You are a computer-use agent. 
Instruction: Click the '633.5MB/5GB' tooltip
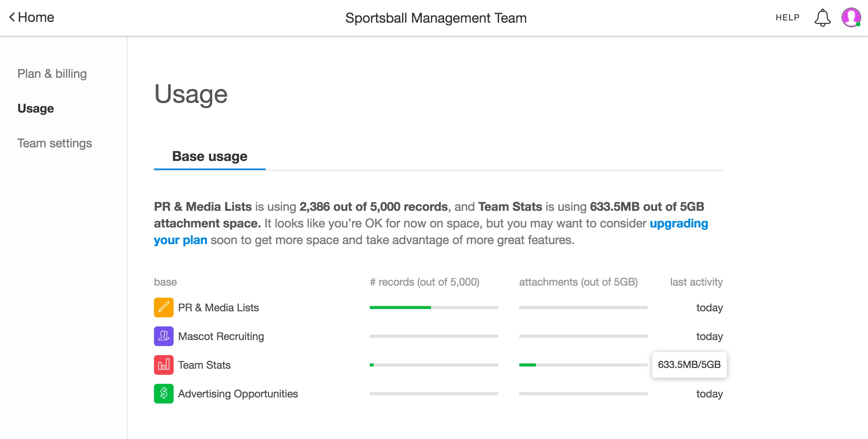689,365
